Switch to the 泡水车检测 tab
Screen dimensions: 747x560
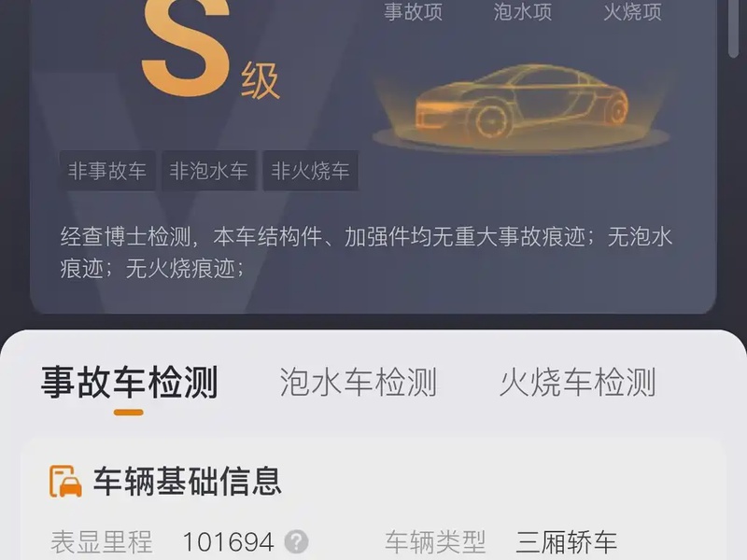(x=358, y=383)
